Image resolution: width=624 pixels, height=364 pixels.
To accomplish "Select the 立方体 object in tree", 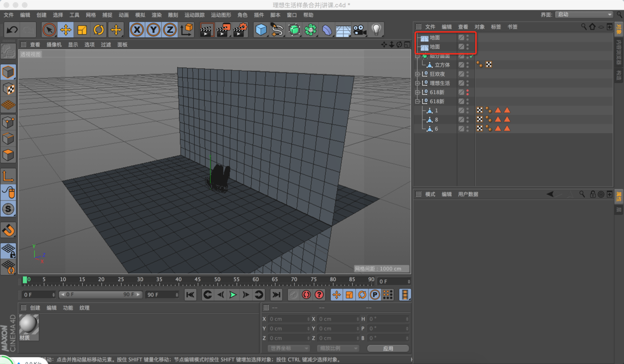I will click(x=442, y=65).
